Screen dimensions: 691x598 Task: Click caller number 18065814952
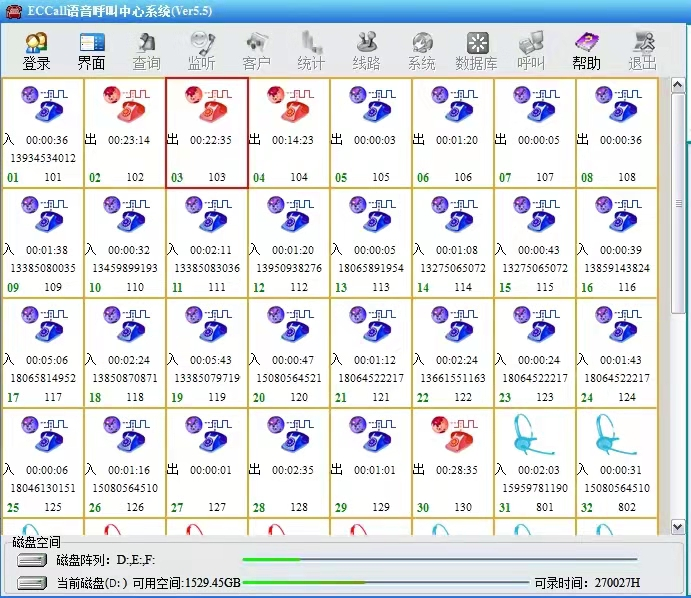(x=43, y=378)
